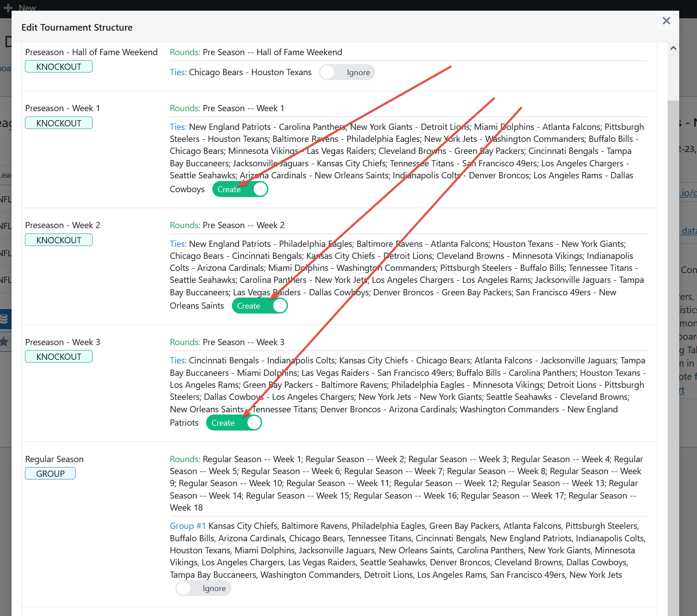This screenshot has width=697, height=616.
Task: Toggle Create switch for Preseason Week 3 ties
Action: [x=234, y=423]
